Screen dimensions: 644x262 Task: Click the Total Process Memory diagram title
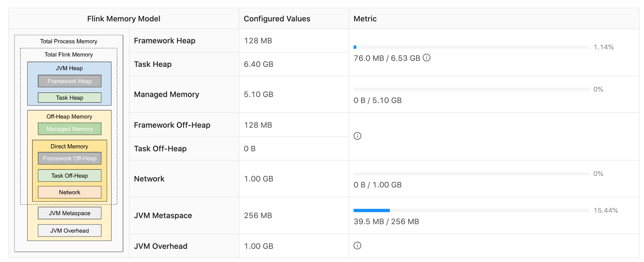pos(69,41)
